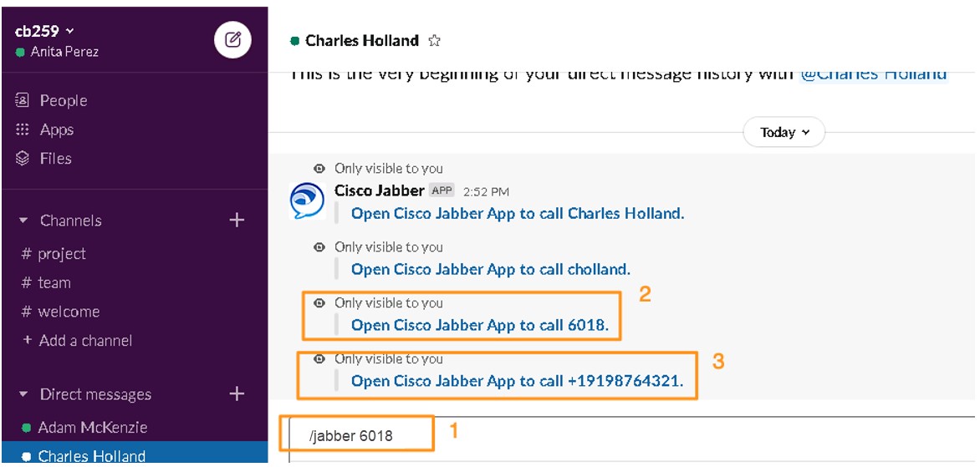The width and height of the screenshot is (980, 467).
Task: Click the Charles Holland conversation header name
Action: 362,41
